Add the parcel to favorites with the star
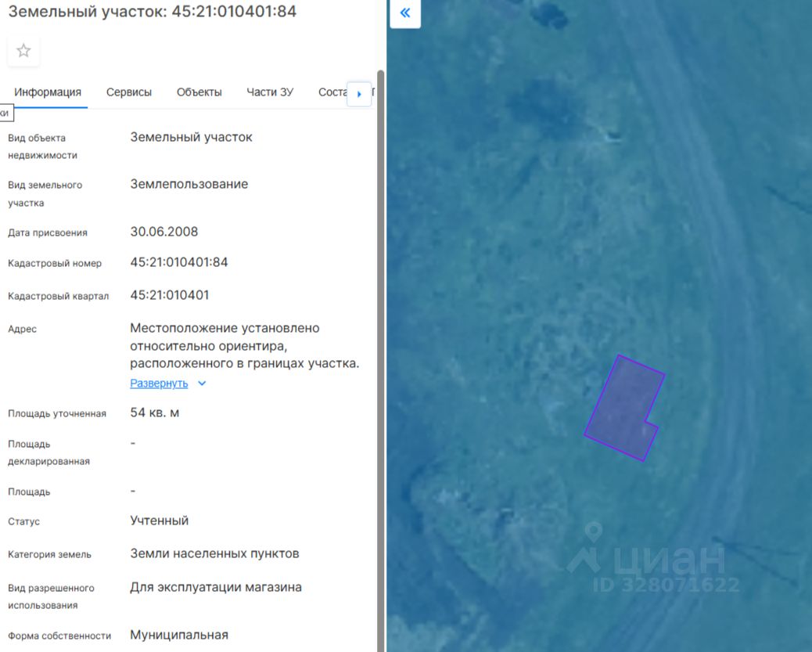The image size is (812, 652). click(x=23, y=51)
